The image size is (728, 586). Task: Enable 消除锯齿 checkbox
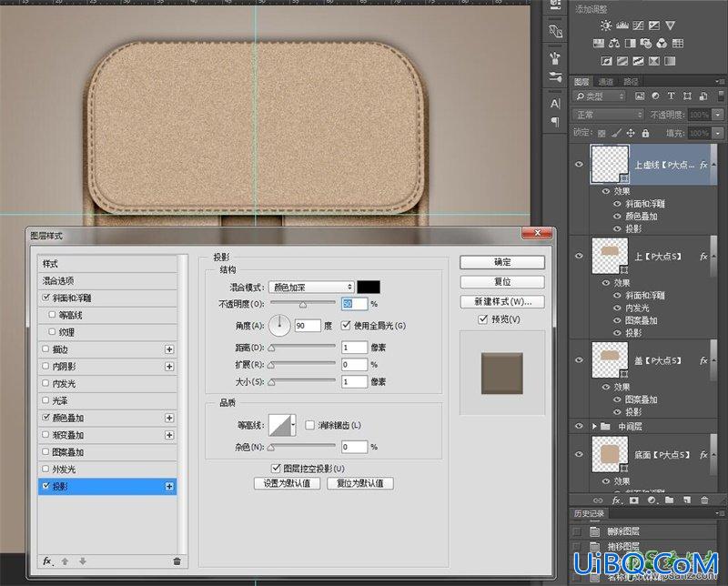coord(309,425)
